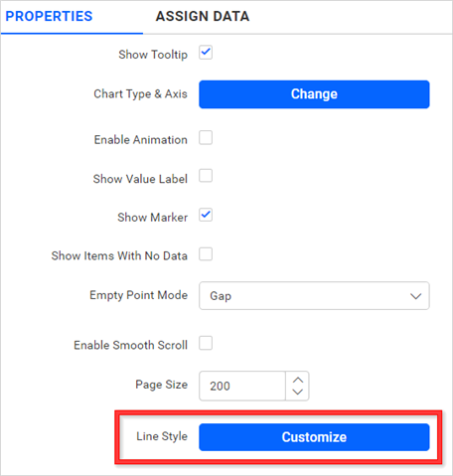The width and height of the screenshot is (453, 476).
Task: Click the Change button for Chart Type & Axis
Action: point(314,94)
